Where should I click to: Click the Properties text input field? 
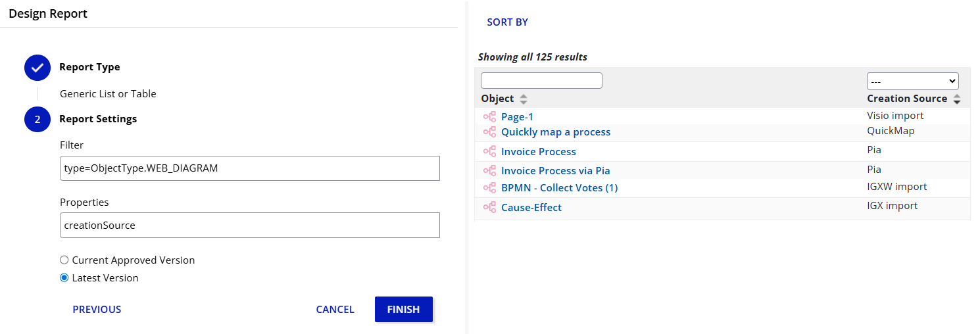249,225
